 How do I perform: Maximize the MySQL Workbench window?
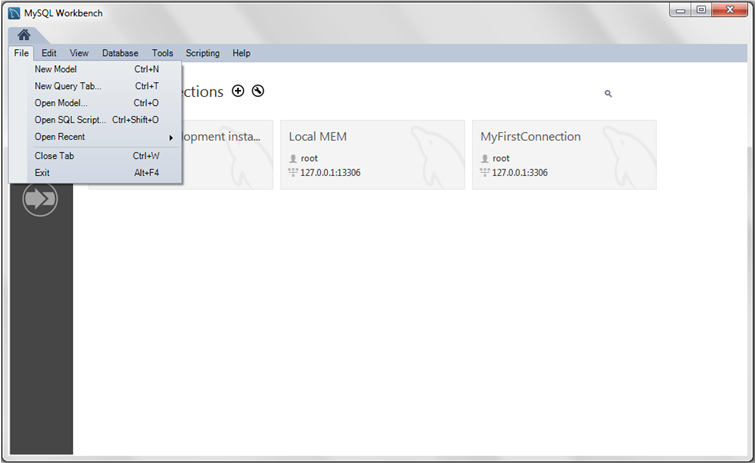coord(701,10)
